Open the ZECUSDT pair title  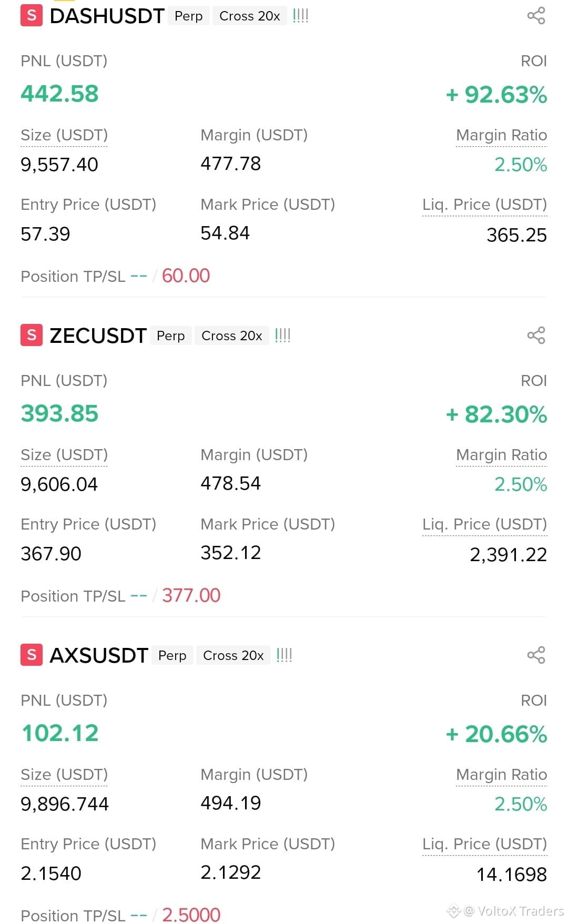[98, 336]
